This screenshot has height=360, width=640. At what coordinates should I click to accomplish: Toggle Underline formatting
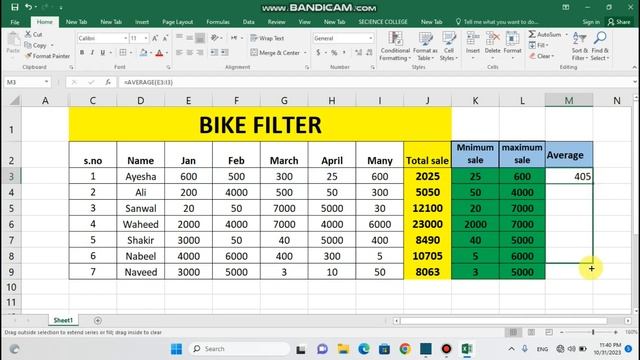[102, 53]
